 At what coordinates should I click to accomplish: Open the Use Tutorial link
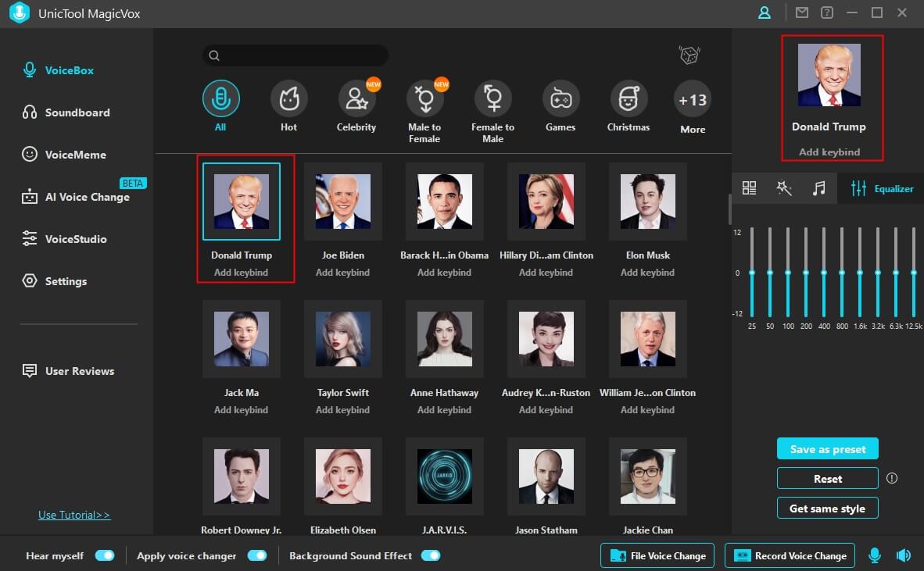(74, 515)
